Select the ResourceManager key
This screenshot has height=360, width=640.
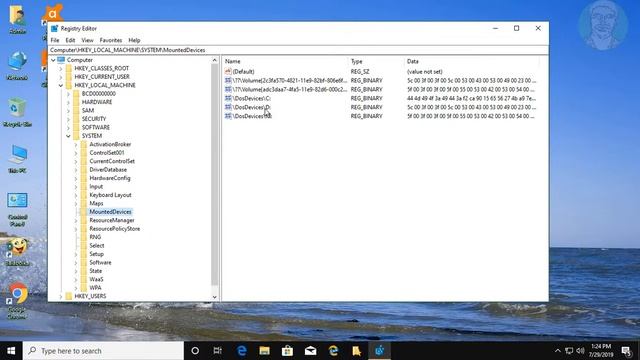(x=112, y=220)
